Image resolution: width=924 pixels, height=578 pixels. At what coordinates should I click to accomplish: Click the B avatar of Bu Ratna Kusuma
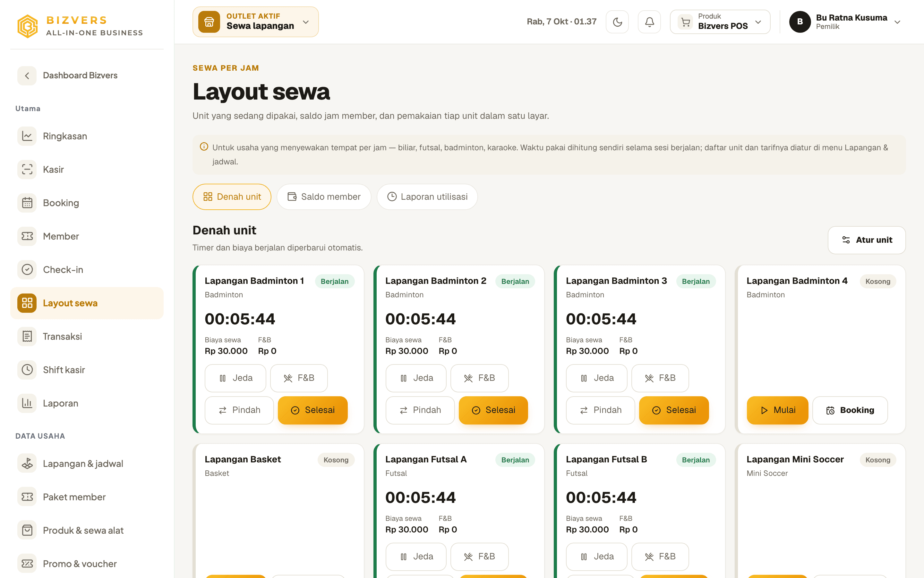[x=800, y=22]
